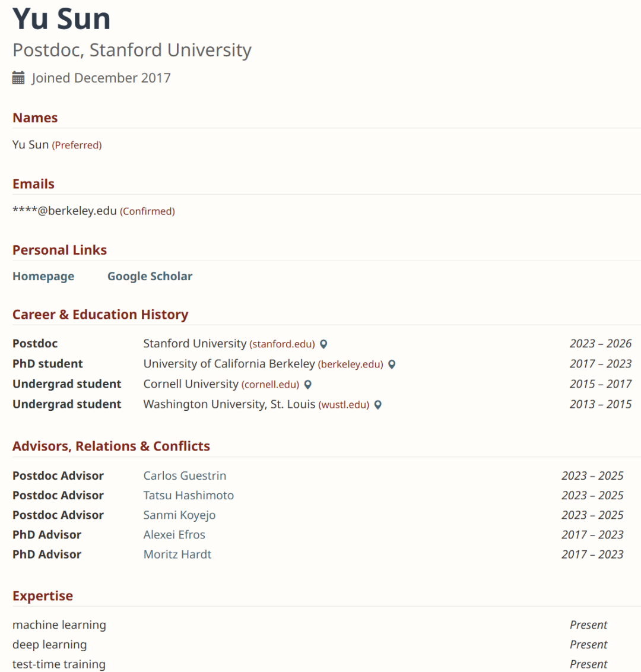Image resolution: width=641 pixels, height=672 pixels.
Task: Visit Tatsu Hashimoto's profile link
Action: point(188,495)
